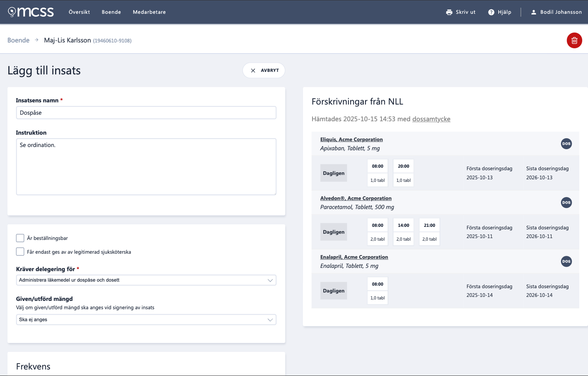
Task: Click the printer icon beside Skriv ut
Action: (x=449, y=12)
